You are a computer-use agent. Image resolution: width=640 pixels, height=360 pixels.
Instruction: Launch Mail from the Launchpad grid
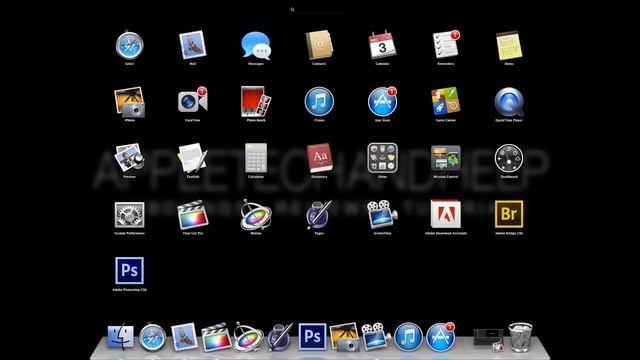(193, 45)
